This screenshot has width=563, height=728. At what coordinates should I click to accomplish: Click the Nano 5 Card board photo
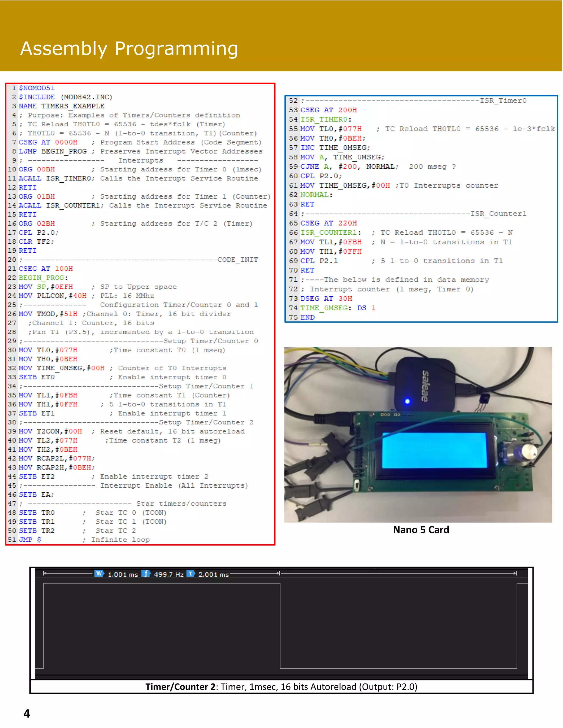pyautogui.click(x=418, y=435)
